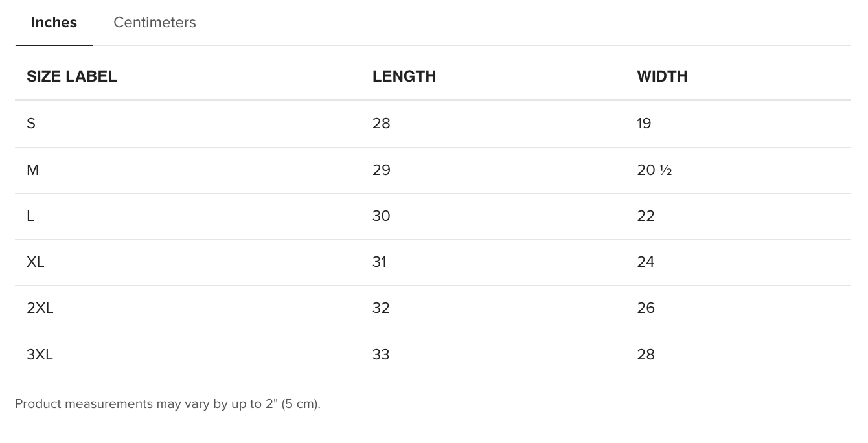868x443 pixels.
Task: Select the L size label cell
Action: pos(30,216)
